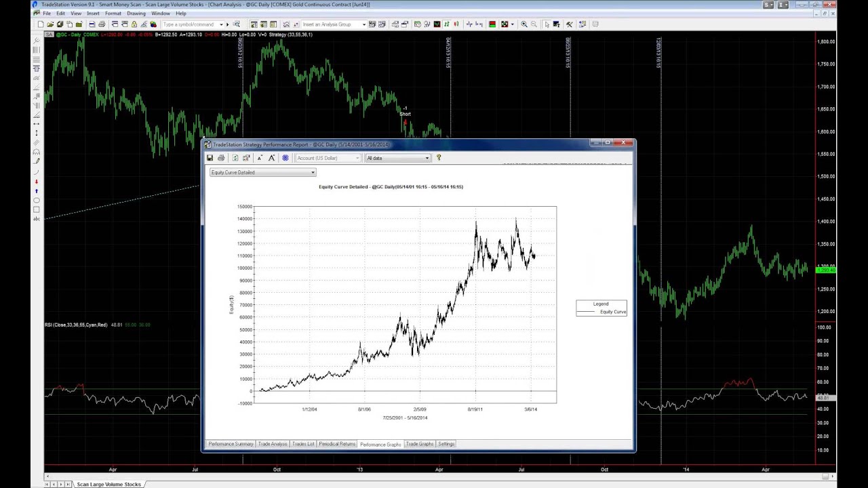The width and height of the screenshot is (868, 488).
Task: Switch to the Periodical Returns tab
Action: point(337,444)
